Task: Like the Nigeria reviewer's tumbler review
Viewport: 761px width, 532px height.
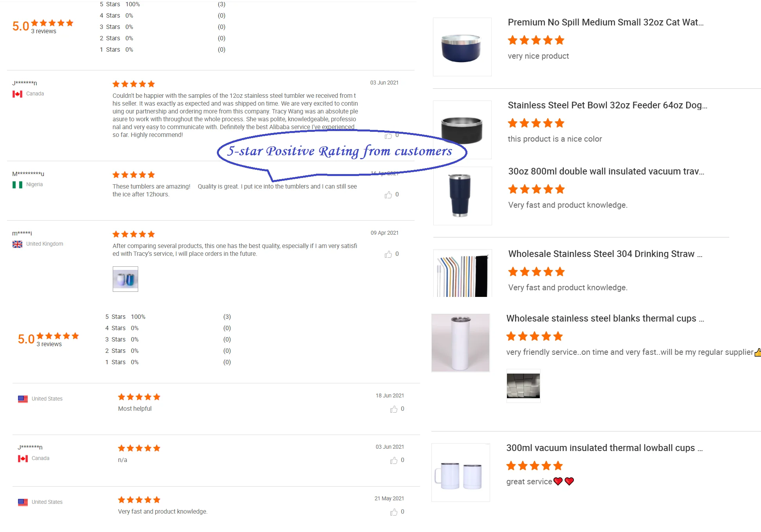Action: (388, 195)
